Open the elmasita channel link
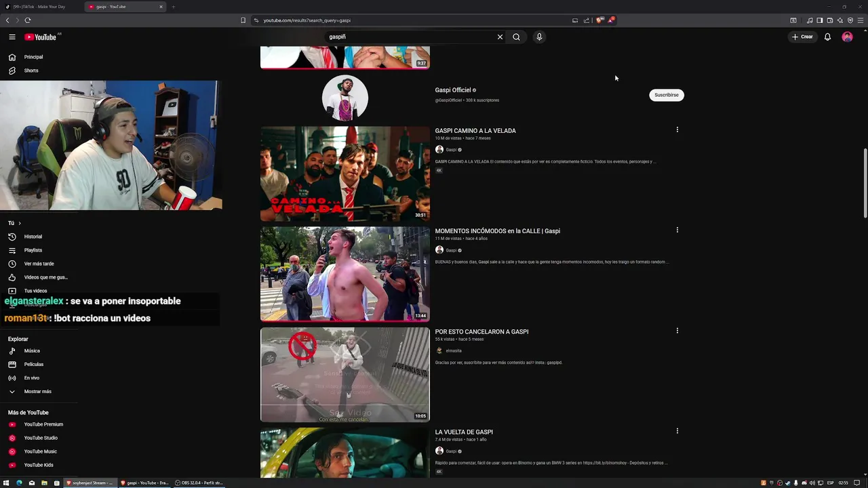Screen dimensions: 868x488 pos(453,351)
